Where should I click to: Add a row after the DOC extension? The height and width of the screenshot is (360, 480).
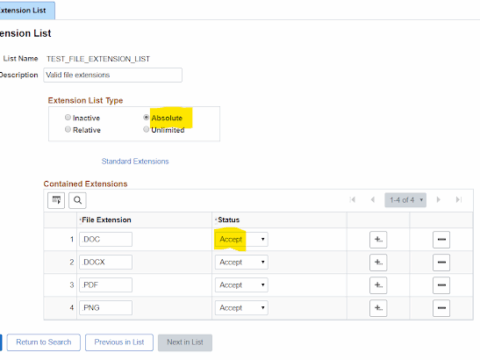[378, 239]
